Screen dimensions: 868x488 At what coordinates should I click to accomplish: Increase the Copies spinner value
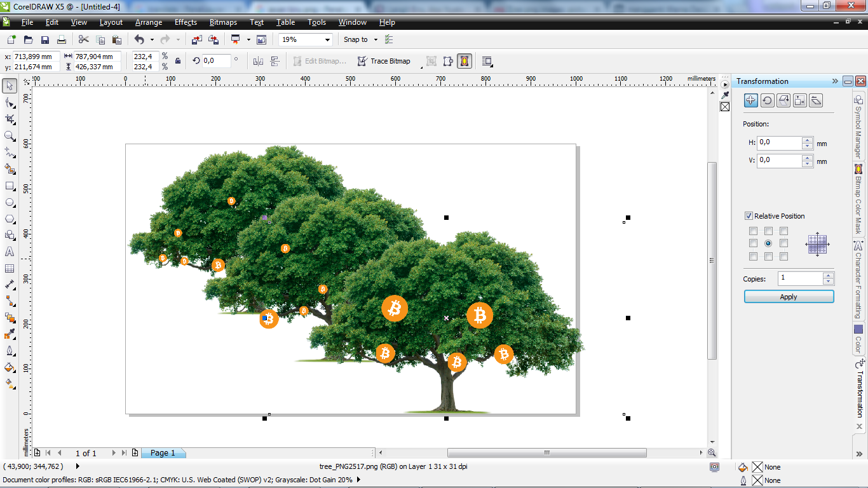pyautogui.click(x=828, y=275)
